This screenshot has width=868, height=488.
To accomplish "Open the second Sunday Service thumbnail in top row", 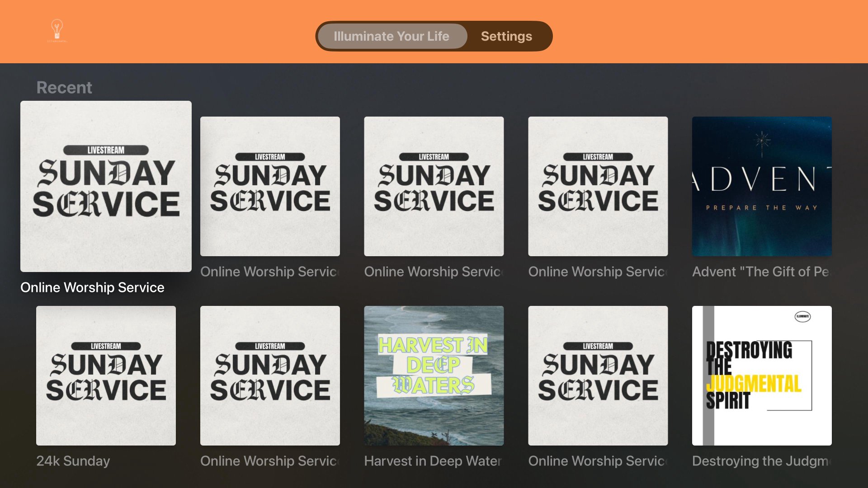I will click(x=270, y=186).
